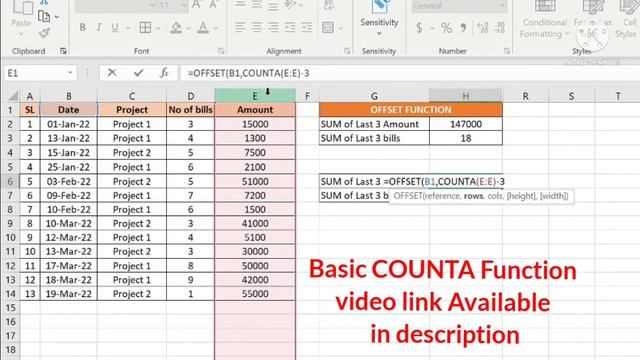Viewport: 640px width, 360px height.
Task: Center text horizontally
Action: point(257,28)
